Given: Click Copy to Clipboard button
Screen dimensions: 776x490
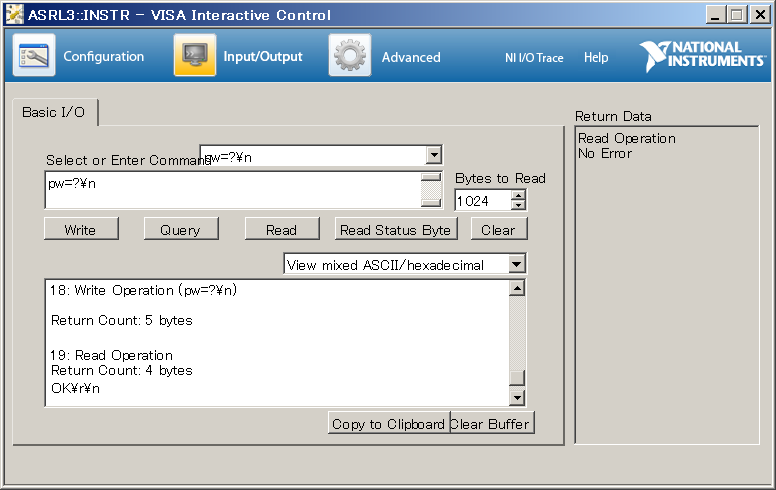Looking at the screenshot, I should point(389,424).
